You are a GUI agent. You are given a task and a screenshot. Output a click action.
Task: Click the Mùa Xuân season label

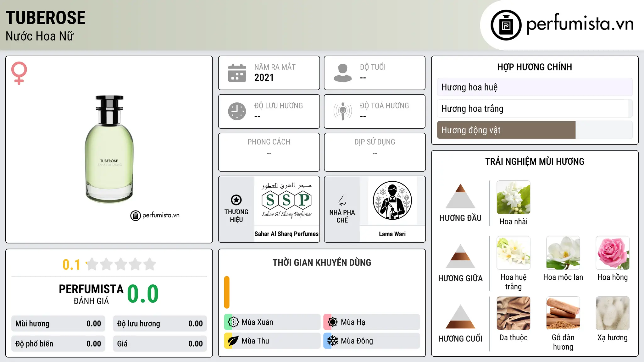coord(257,322)
